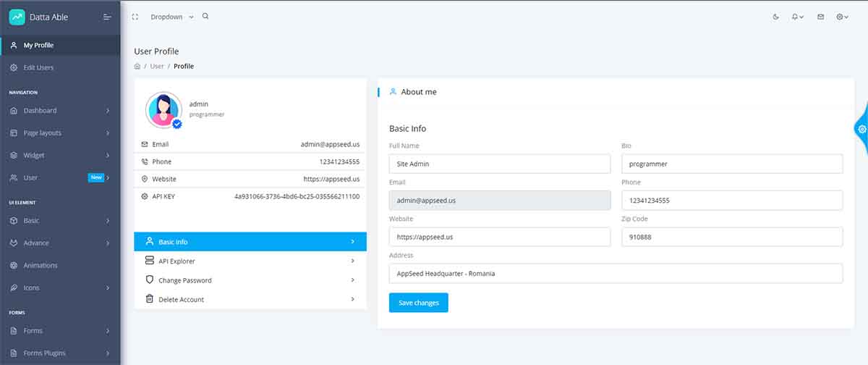Image resolution: width=868 pixels, height=365 pixels.
Task: Collapse the sidebar with the hamburger icon
Action: click(107, 17)
